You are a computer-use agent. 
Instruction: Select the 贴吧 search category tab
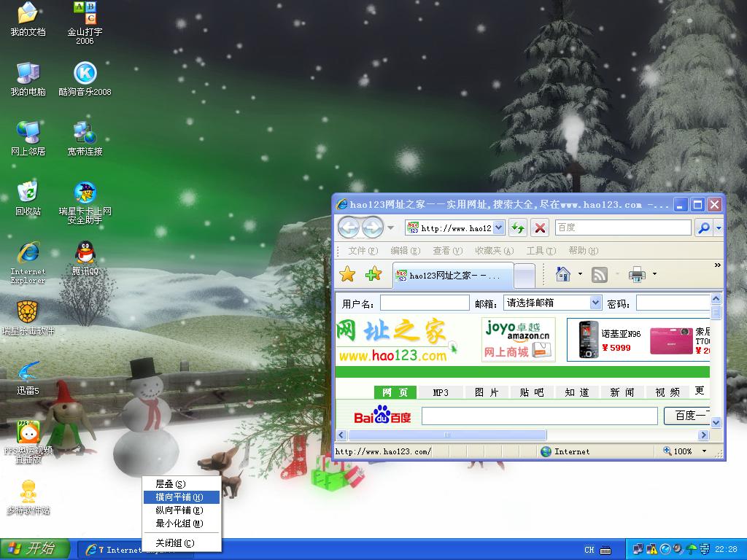click(531, 392)
